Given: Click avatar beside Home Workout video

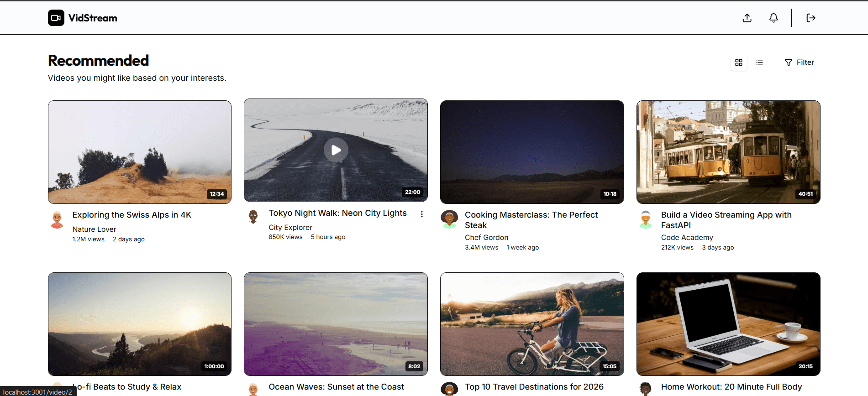Looking at the screenshot, I should pyautogui.click(x=646, y=389).
